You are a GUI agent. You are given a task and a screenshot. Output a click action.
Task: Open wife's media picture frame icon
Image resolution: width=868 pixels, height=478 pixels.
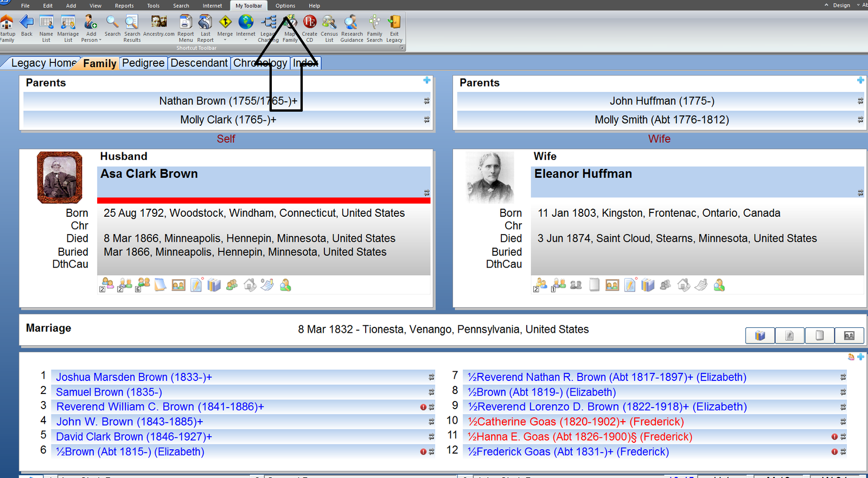point(612,285)
